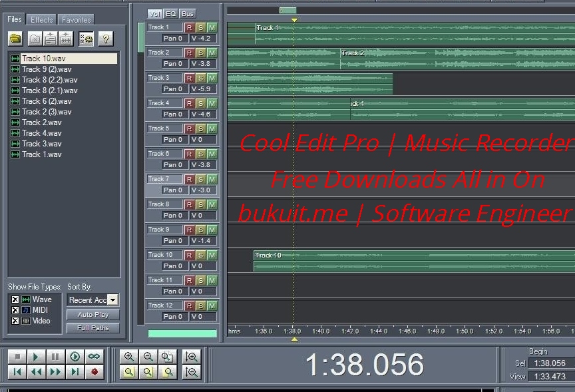Zoom in horizontally with magnifier plus

[129, 357]
